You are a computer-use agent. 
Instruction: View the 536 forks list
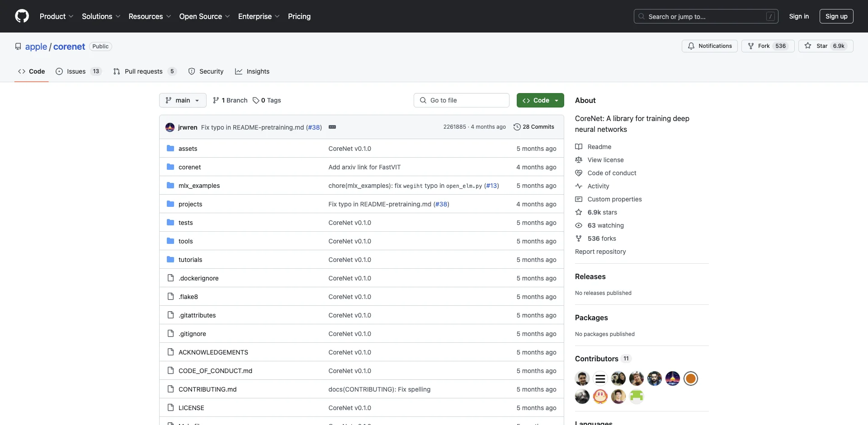(602, 238)
